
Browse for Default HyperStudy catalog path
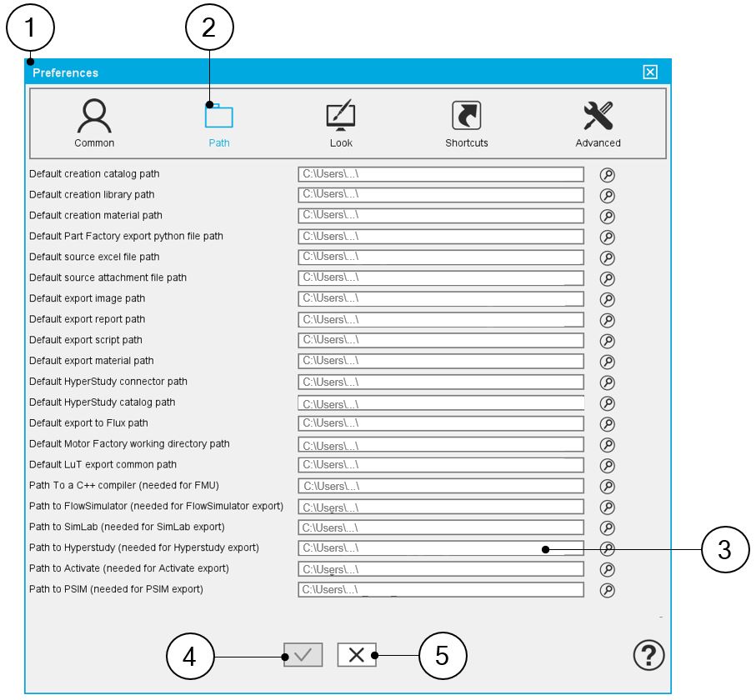click(x=607, y=402)
